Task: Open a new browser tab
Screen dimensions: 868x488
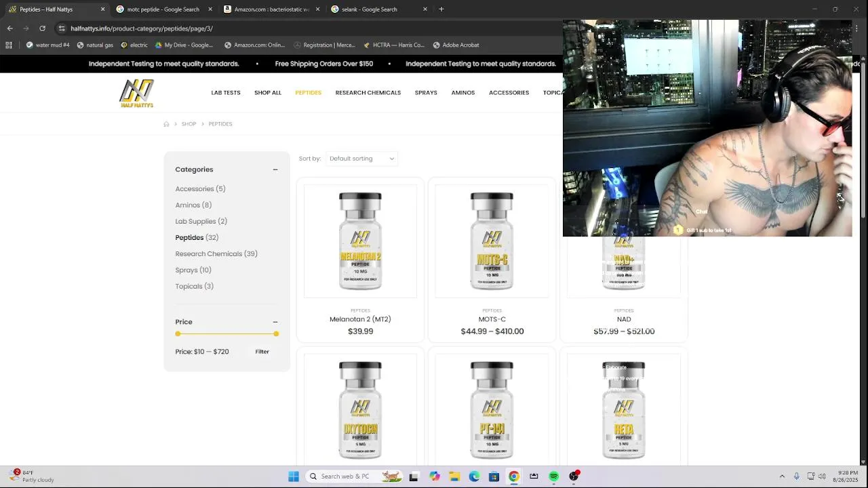Action: point(441,9)
